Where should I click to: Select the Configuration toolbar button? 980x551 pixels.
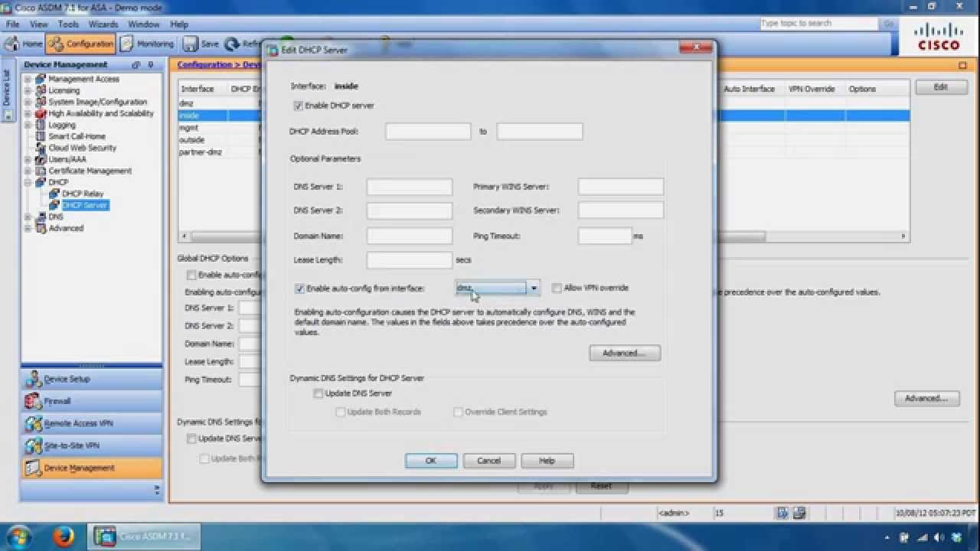coord(80,44)
